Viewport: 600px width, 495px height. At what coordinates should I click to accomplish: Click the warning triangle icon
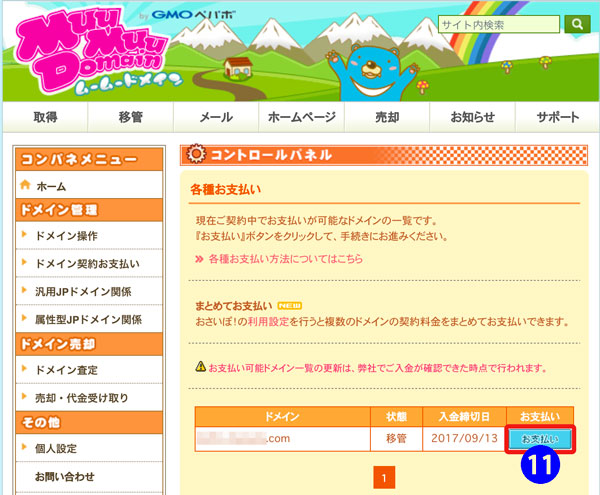[201, 366]
